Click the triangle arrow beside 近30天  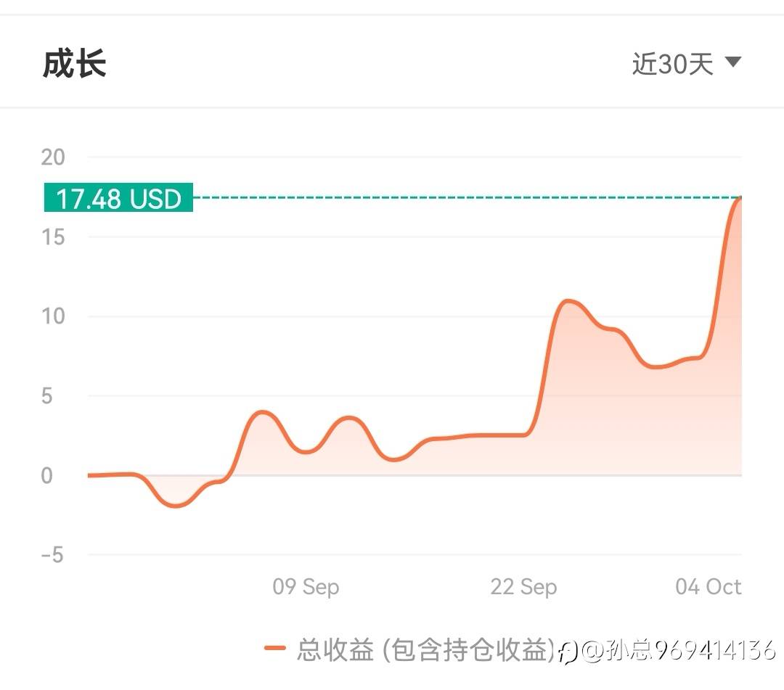(732, 62)
